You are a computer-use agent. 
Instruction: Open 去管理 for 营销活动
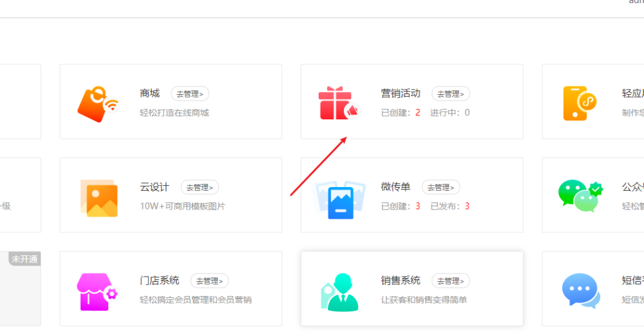click(451, 94)
